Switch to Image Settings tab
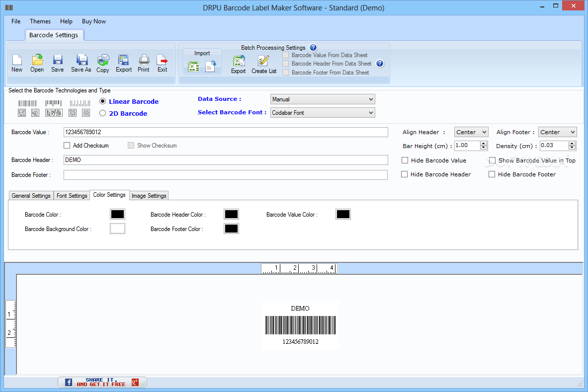 [x=149, y=196]
